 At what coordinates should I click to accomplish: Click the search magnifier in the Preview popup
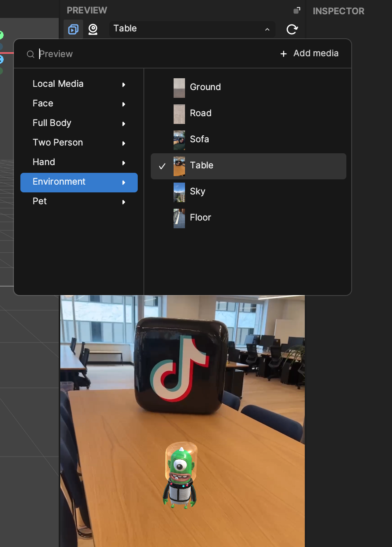tap(31, 54)
